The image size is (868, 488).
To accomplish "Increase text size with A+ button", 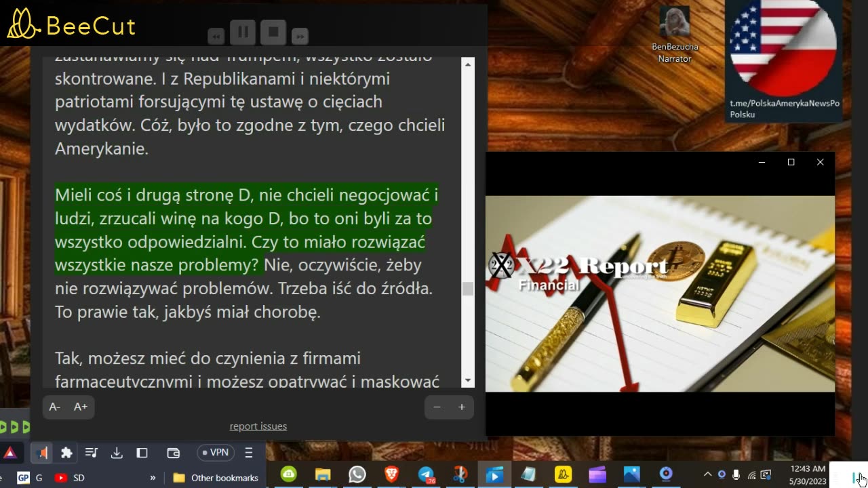I will (81, 407).
